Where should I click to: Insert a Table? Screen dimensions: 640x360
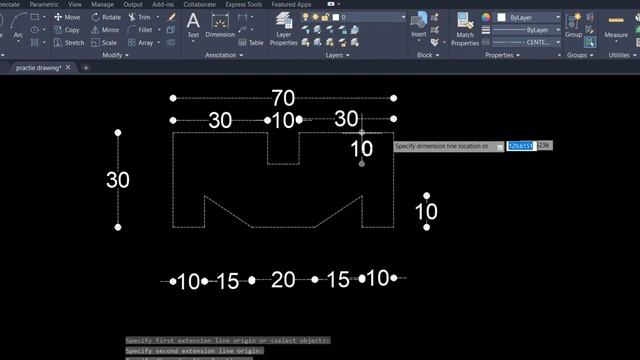point(251,42)
